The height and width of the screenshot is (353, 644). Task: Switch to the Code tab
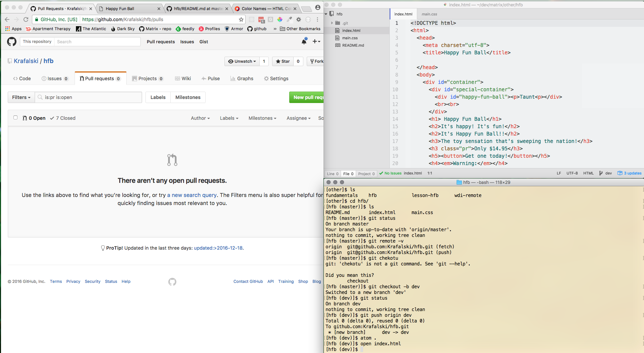tap(22, 79)
